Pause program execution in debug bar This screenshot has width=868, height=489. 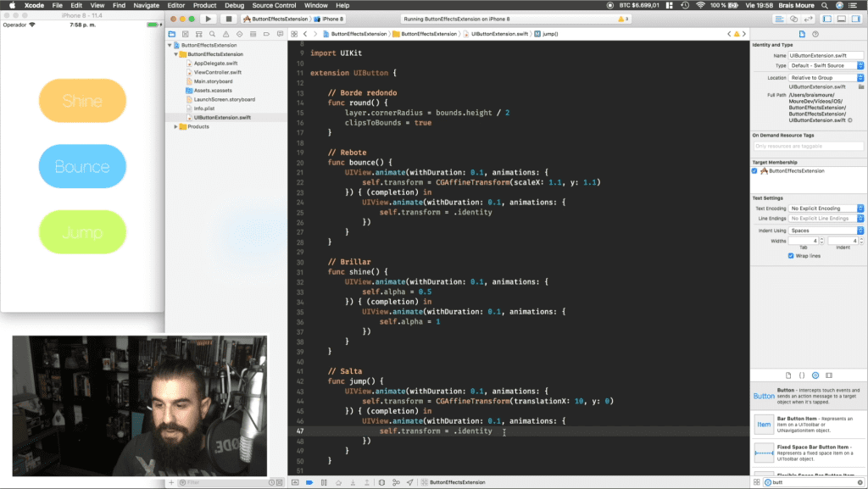click(324, 482)
